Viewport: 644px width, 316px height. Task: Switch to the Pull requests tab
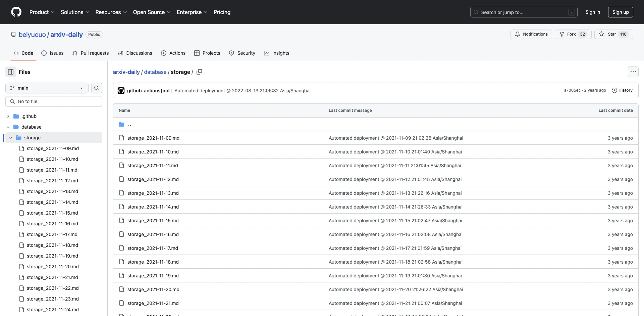[x=91, y=53]
